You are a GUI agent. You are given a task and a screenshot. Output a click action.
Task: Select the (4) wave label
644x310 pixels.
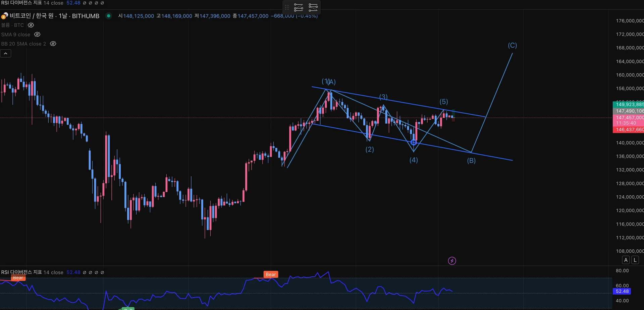(x=414, y=160)
